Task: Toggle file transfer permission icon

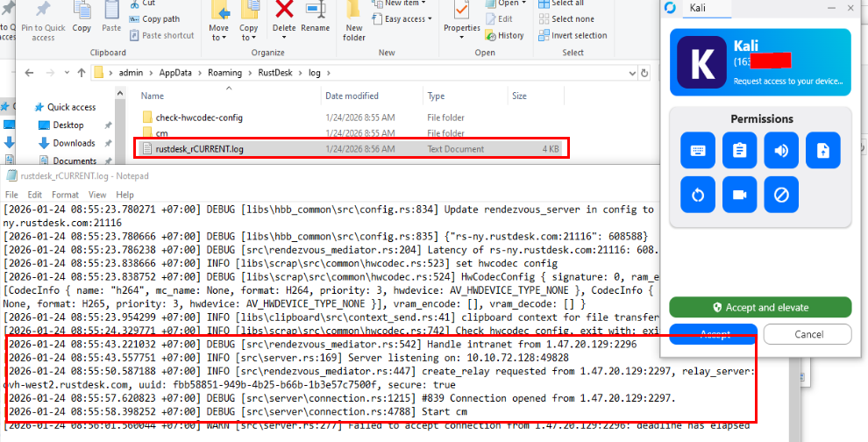Action: [823, 150]
